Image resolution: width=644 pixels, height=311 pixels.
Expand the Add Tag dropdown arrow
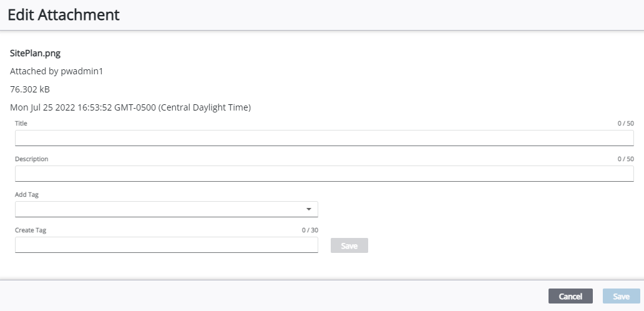click(309, 209)
